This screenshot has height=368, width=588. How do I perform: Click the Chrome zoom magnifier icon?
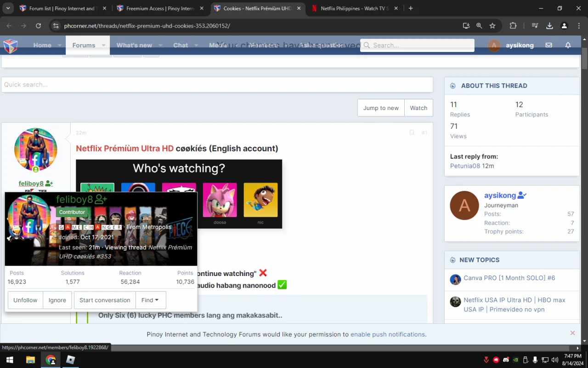coord(479,26)
